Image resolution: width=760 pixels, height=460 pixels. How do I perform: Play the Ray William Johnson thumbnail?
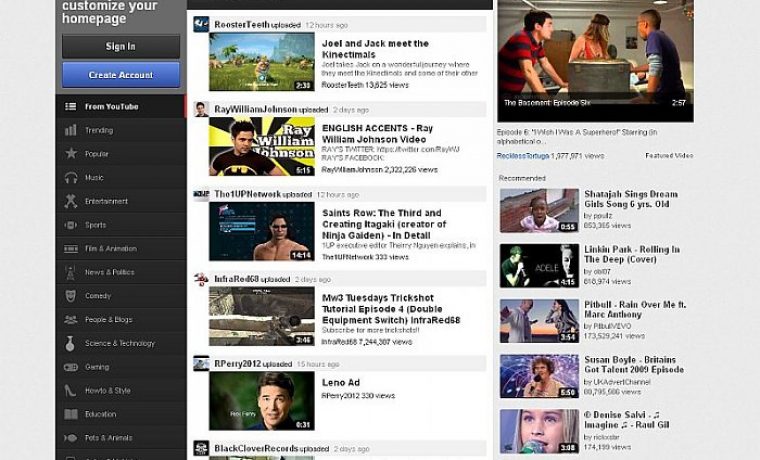pos(262,146)
